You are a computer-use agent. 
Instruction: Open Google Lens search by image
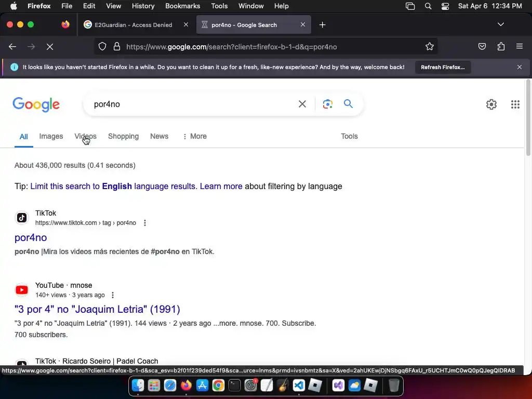pos(327,104)
